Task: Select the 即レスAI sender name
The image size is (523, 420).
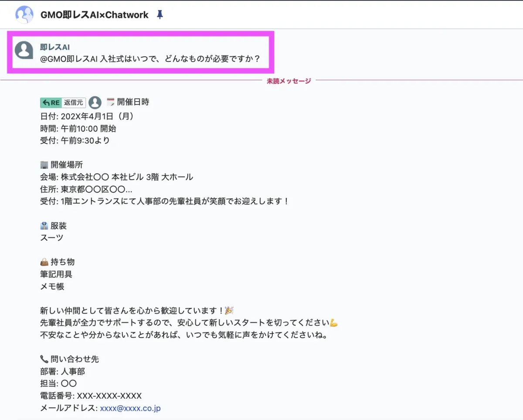Action: click(x=55, y=47)
